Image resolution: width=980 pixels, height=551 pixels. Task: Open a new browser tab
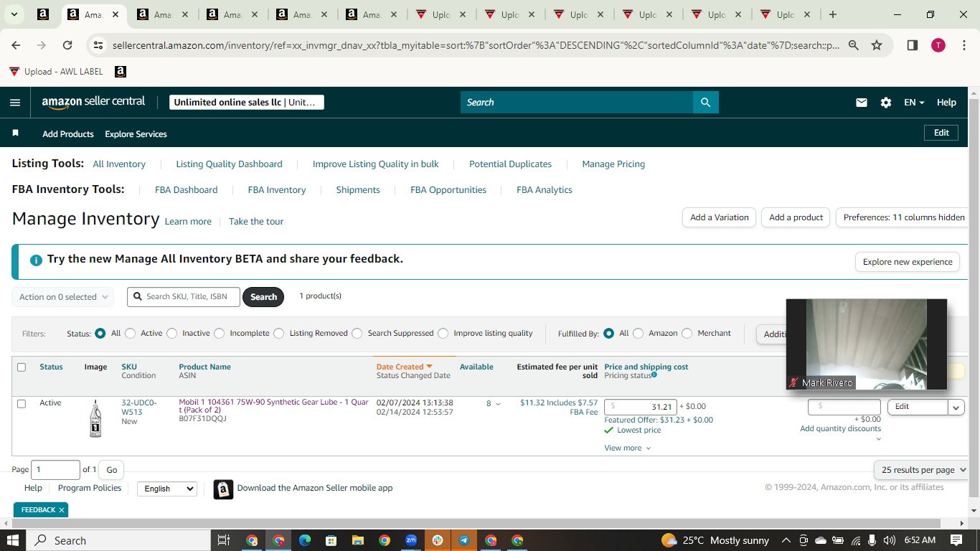(x=832, y=14)
